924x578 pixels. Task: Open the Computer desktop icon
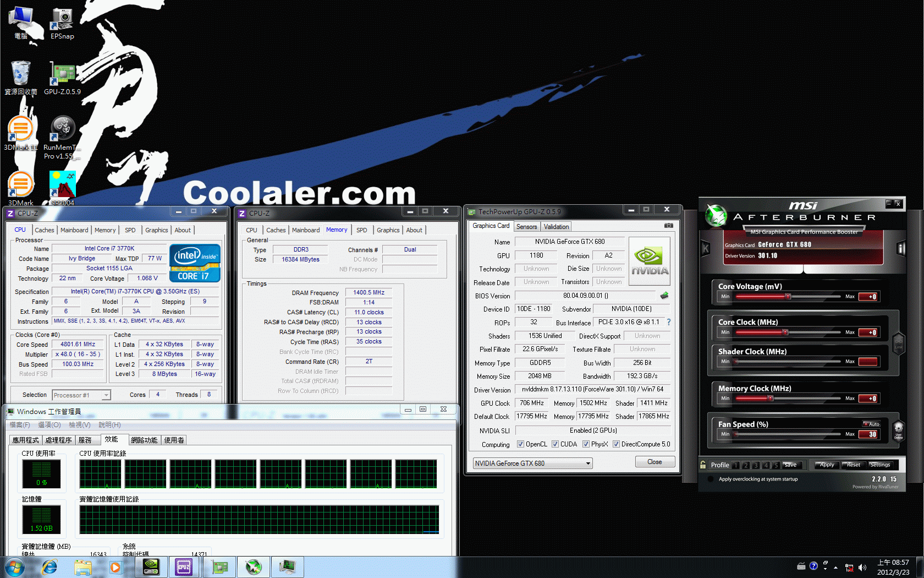(x=21, y=24)
